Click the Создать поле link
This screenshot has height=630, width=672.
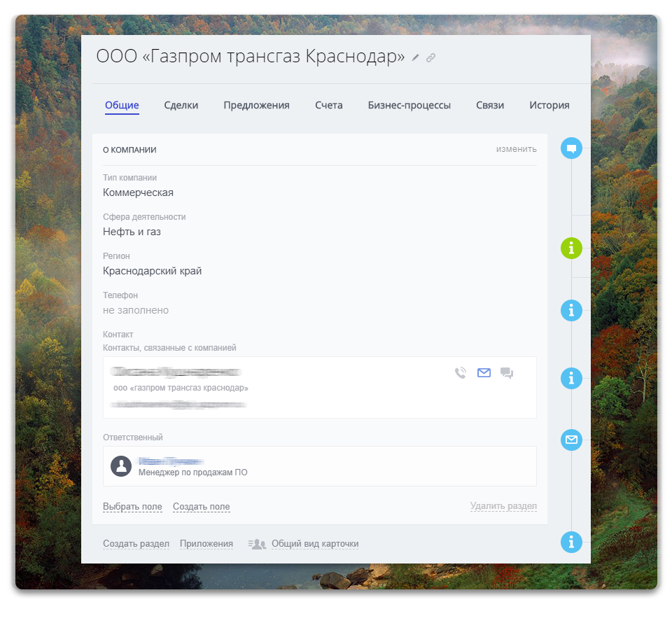(202, 507)
